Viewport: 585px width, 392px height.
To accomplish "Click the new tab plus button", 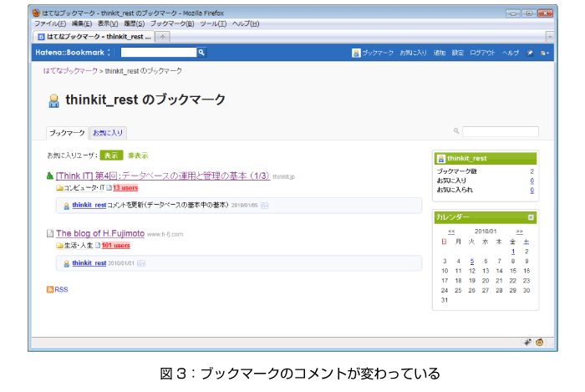I will tap(162, 37).
